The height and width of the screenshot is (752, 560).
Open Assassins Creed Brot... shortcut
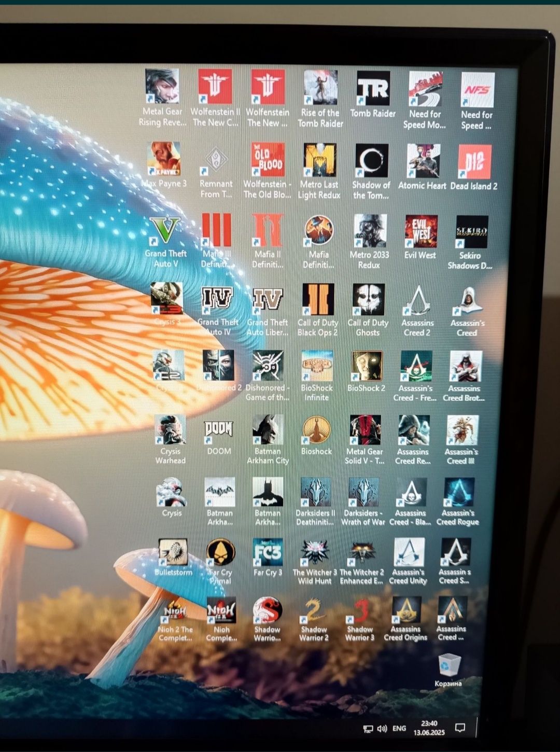(x=465, y=367)
